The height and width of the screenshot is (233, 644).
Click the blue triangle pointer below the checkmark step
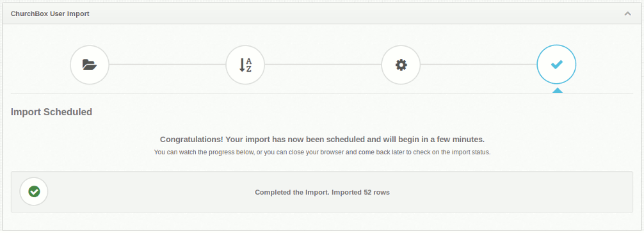557,90
